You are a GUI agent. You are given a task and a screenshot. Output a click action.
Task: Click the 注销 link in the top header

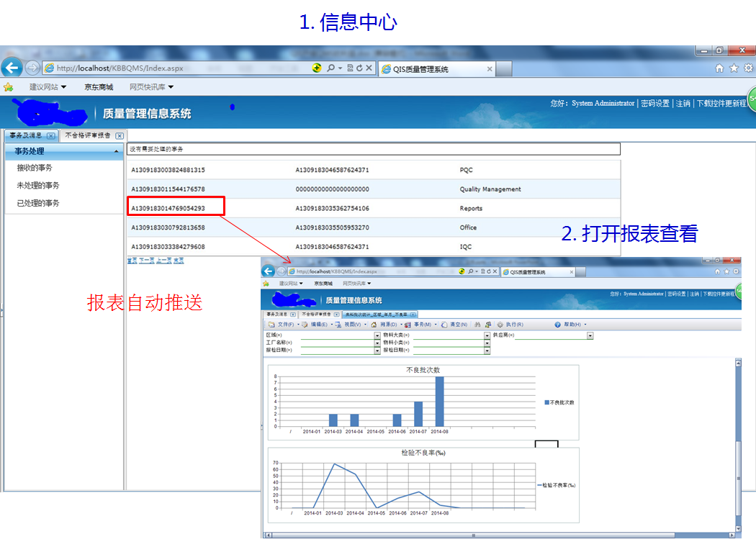tap(683, 104)
